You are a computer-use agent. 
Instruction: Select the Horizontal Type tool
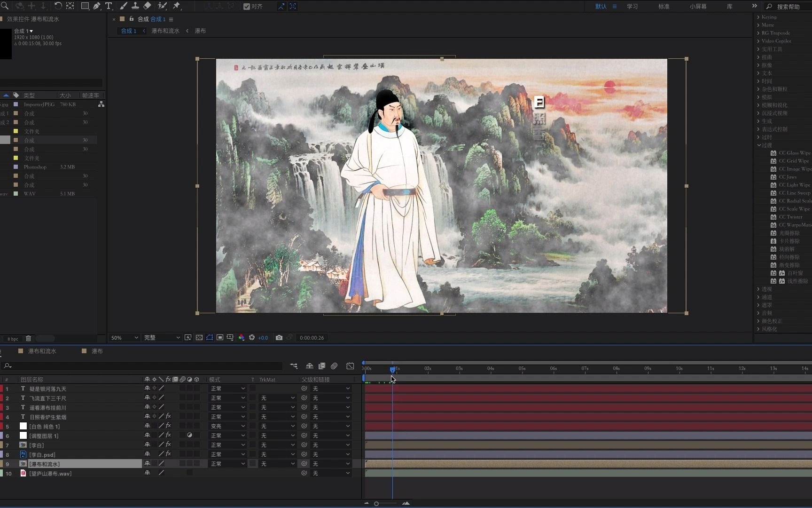click(109, 6)
